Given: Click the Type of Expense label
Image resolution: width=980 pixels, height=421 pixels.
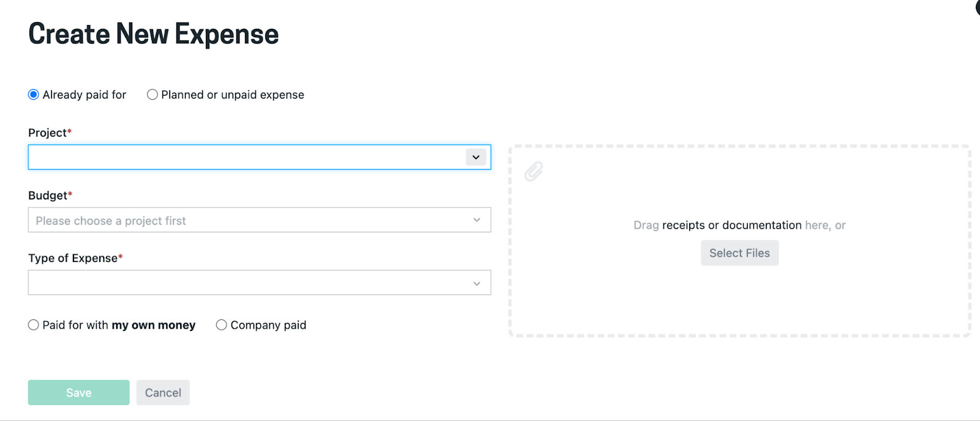Looking at the screenshot, I should pyautogui.click(x=75, y=258).
